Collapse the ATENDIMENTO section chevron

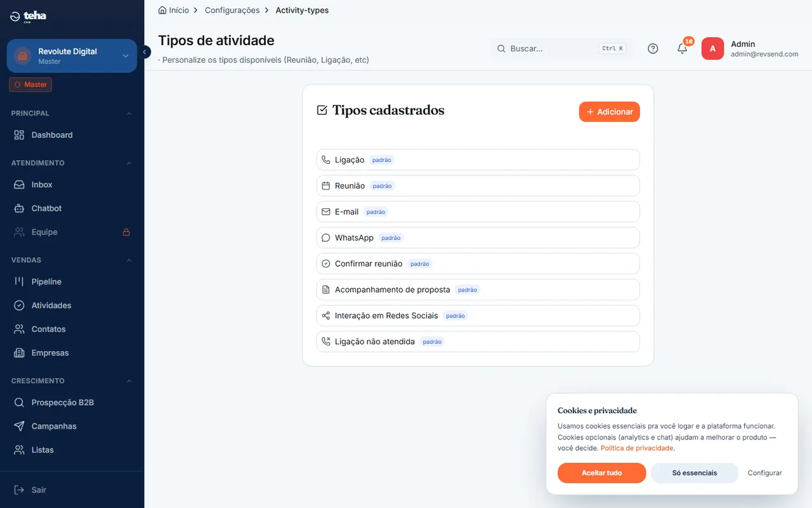pyautogui.click(x=129, y=163)
